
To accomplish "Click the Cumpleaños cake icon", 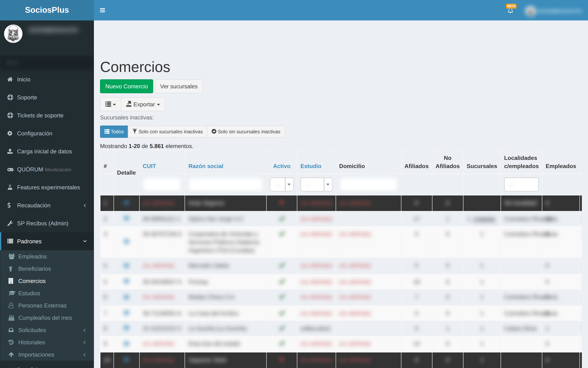I will tap(11, 318).
